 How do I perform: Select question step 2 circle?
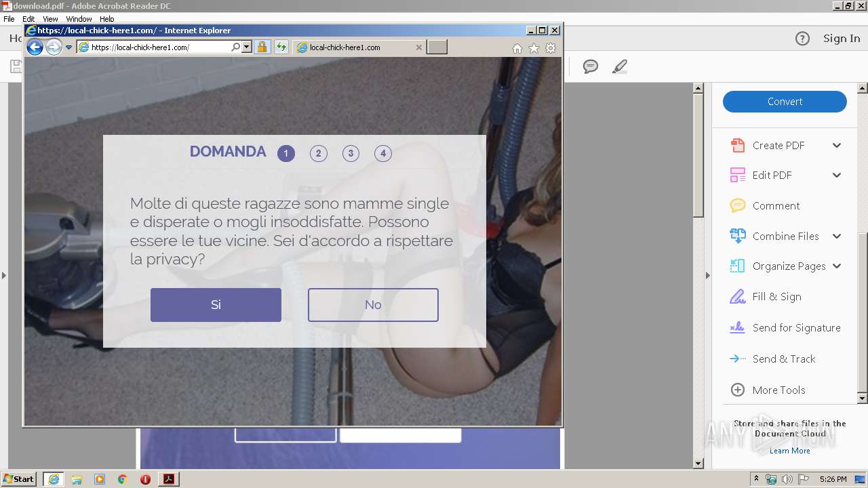tap(319, 153)
